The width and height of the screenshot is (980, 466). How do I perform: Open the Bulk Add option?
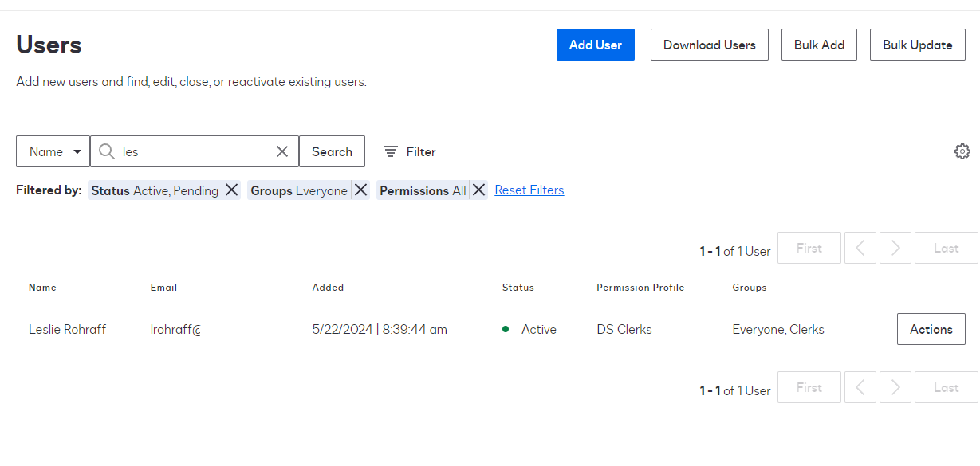(819, 45)
